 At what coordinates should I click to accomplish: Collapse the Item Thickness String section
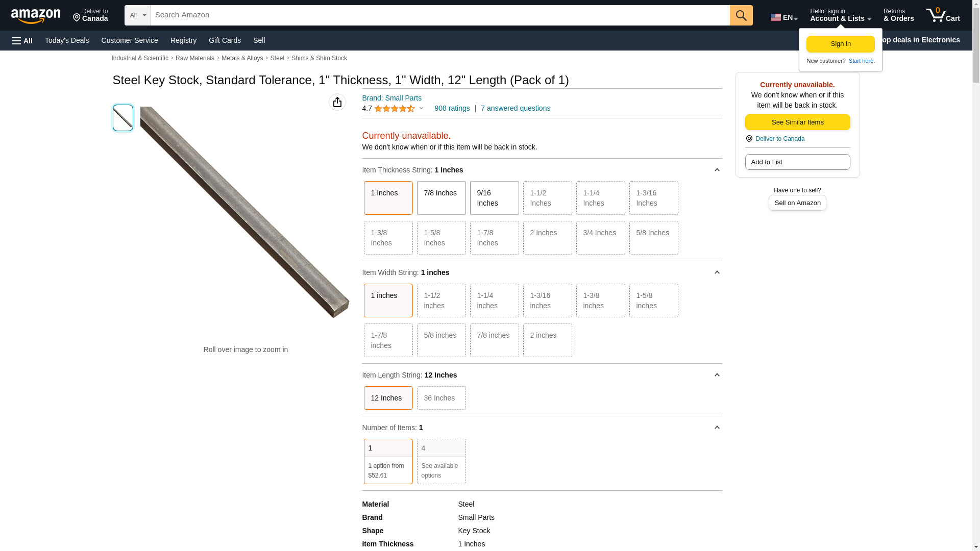coord(717,170)
